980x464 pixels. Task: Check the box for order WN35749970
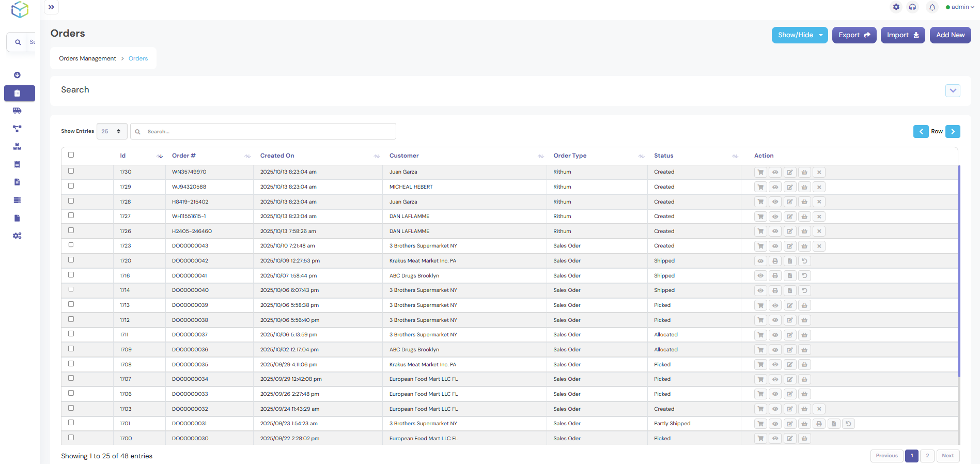[x=71, y=171]
